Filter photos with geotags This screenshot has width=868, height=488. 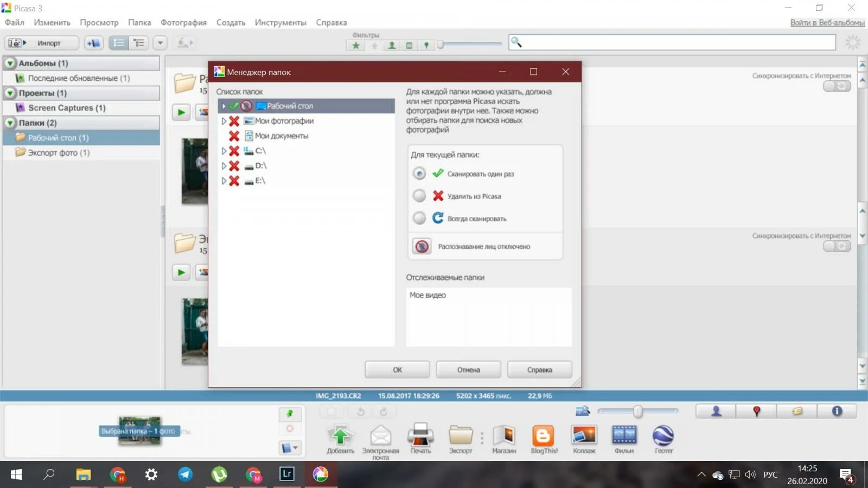point(426,46)
